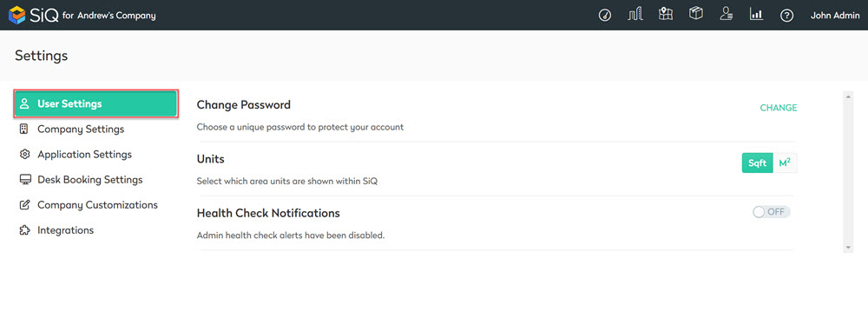Click the Health Check Notifications heading

click(x=268, y=213)
